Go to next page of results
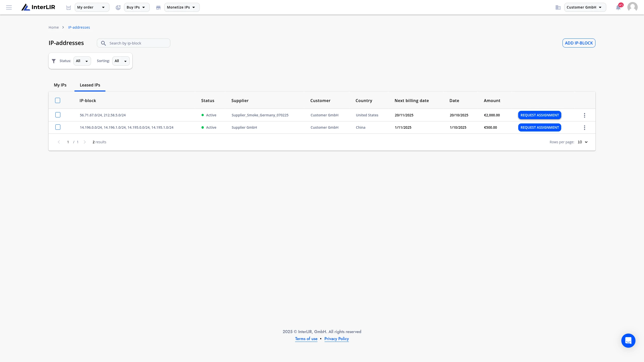Viewport: 644px width, 362px height. (85, 142)
